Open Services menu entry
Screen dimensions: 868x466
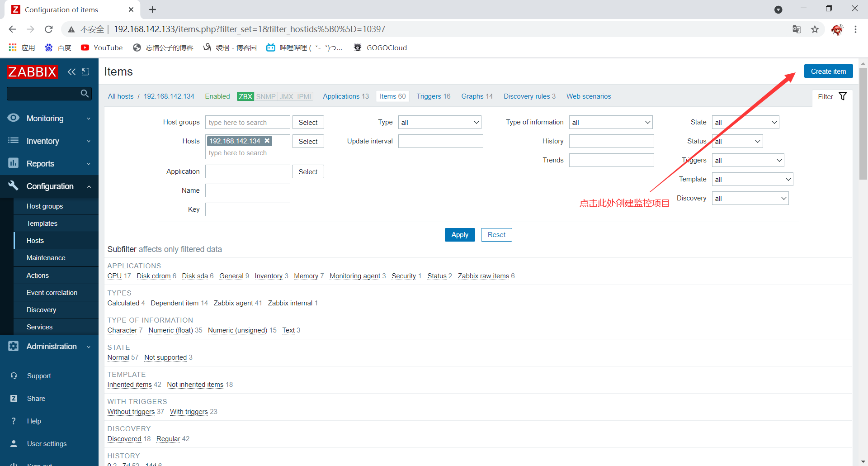coord(39,327)
